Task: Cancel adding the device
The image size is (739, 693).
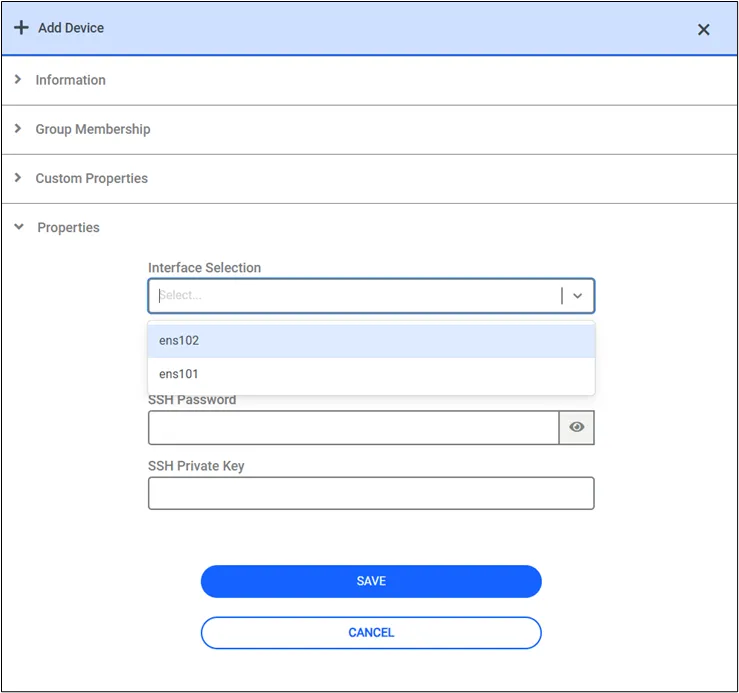Action: coord(371,633)
